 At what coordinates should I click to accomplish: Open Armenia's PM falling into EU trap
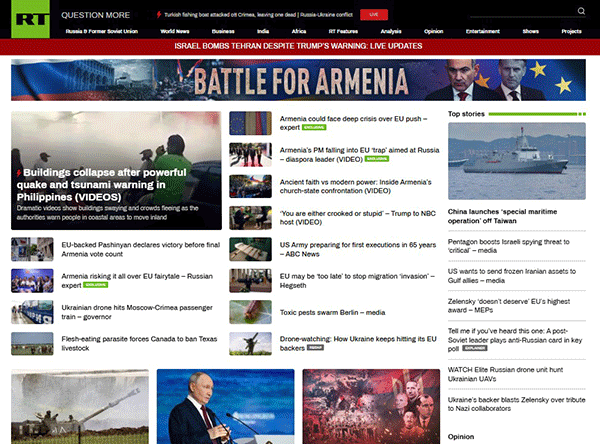click(x=359, y=155)
